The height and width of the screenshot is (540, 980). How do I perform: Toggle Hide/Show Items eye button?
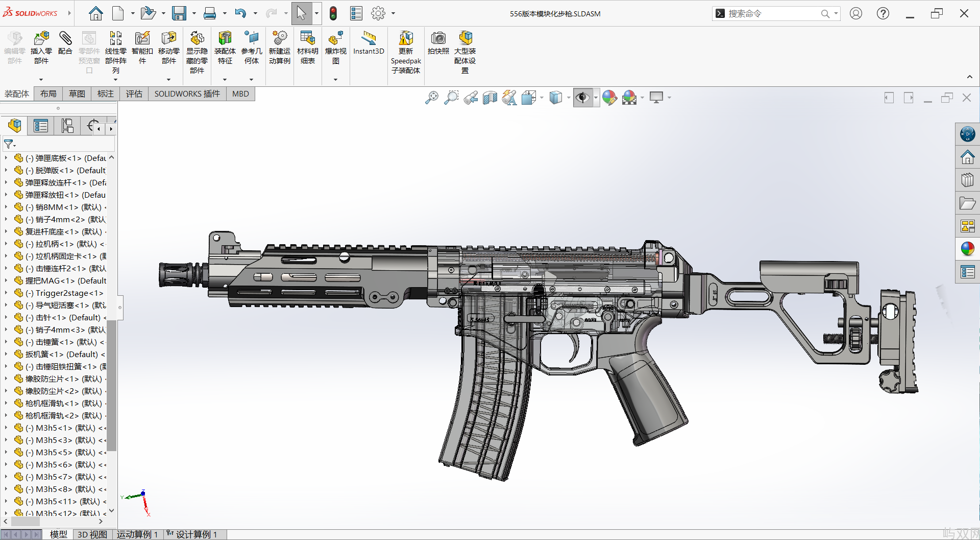pos(582,98)
